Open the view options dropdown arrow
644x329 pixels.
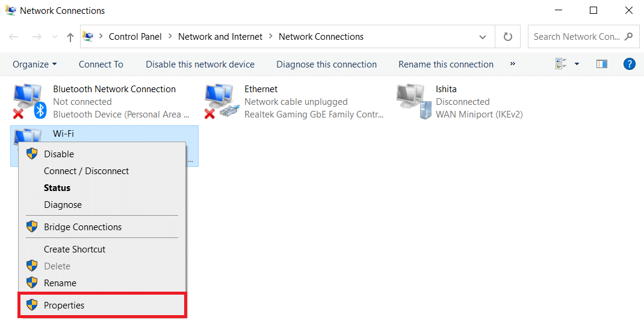pyautogui.click(x=577, y=64)
